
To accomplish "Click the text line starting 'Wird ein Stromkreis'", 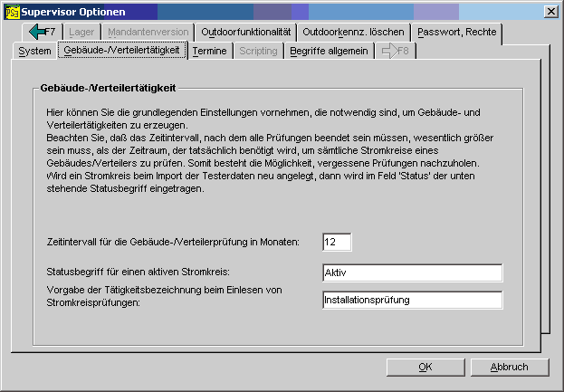I will pyautogui.click(x=261, y=176).
